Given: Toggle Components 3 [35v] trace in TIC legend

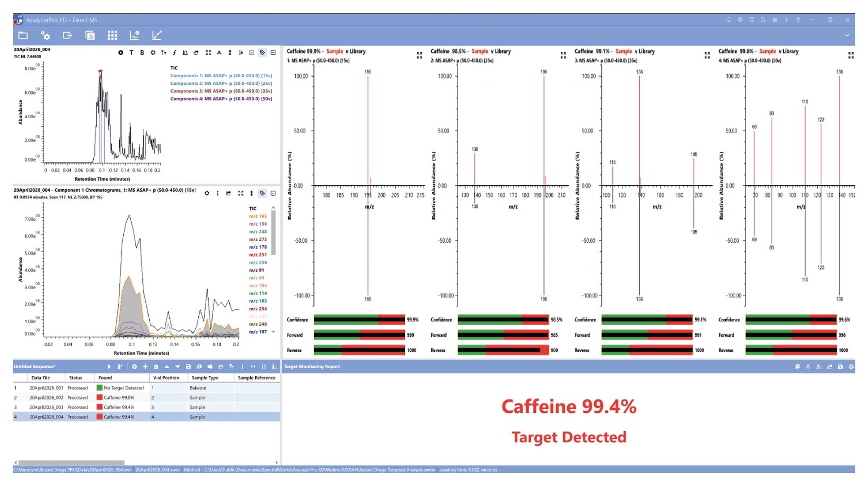Looking at the screenshot, I should click(221, 91).
